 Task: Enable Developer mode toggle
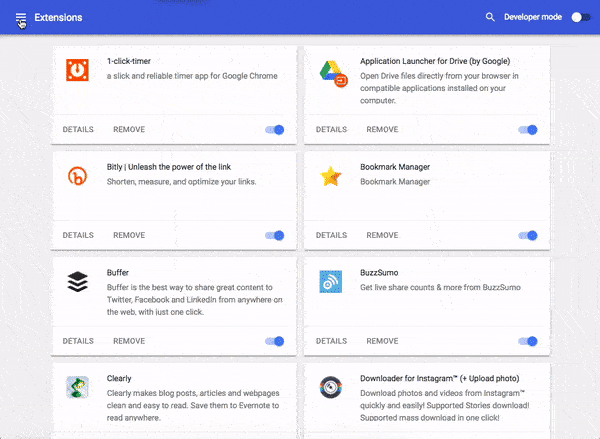pyautogui.click(x=581, y=17)
